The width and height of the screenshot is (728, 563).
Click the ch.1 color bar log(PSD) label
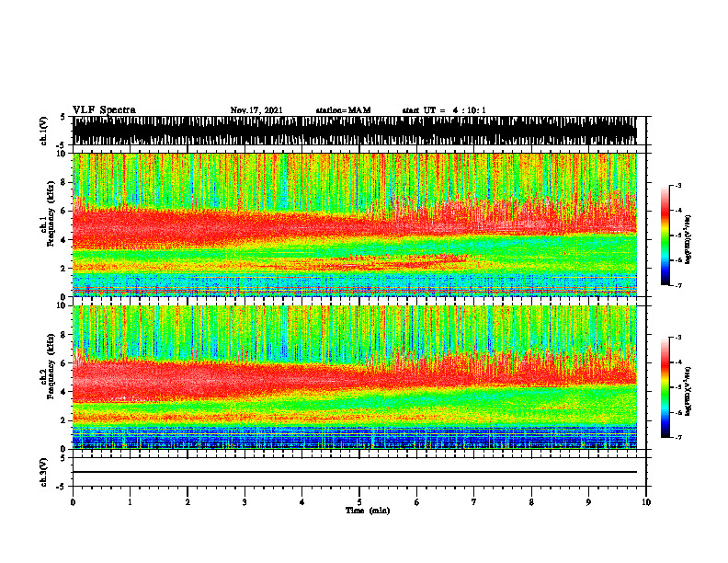tap(688, 239)
